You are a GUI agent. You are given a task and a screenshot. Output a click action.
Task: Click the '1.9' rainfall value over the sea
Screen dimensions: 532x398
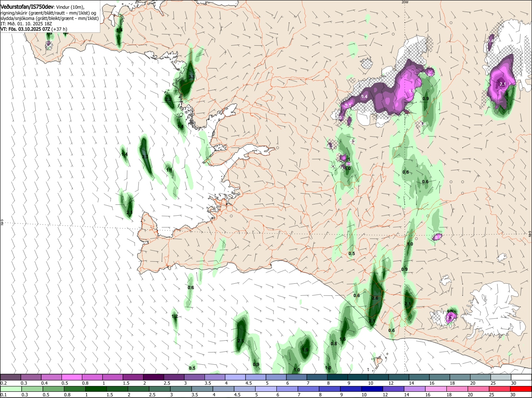click(x=305, y=350)
